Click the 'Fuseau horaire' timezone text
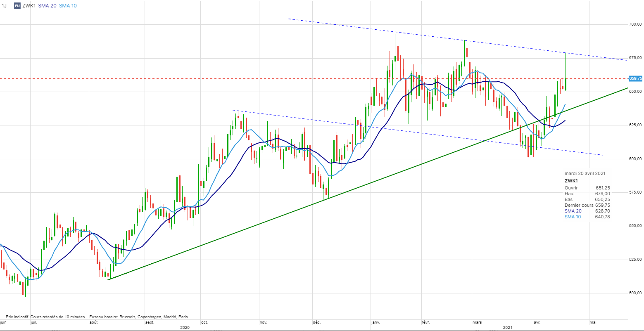The image size is (644, 331). [x=138, y=317]
